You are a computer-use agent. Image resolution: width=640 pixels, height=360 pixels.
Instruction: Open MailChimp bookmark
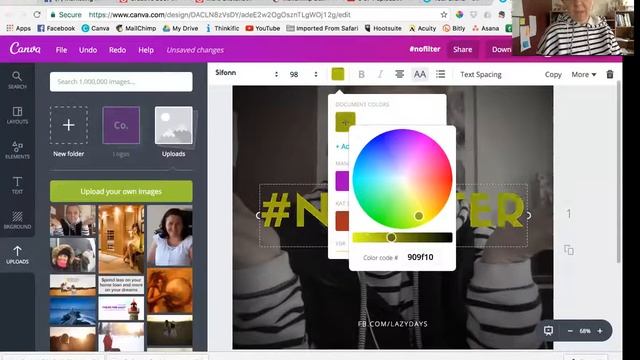tap(136, 28)
